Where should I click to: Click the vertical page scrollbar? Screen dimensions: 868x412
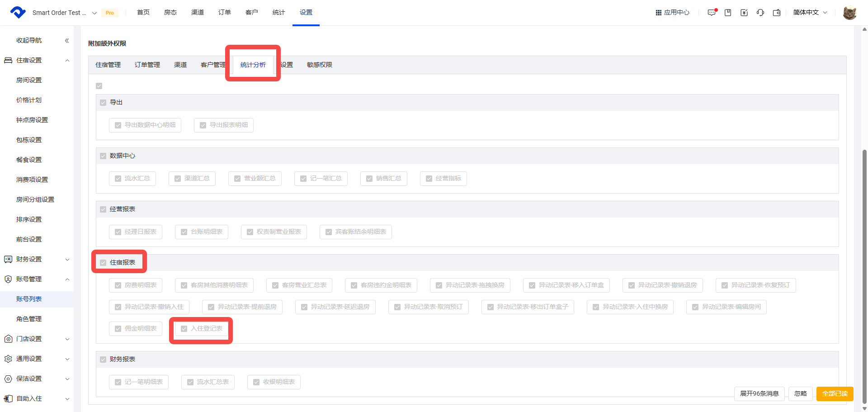pos(864,271)
